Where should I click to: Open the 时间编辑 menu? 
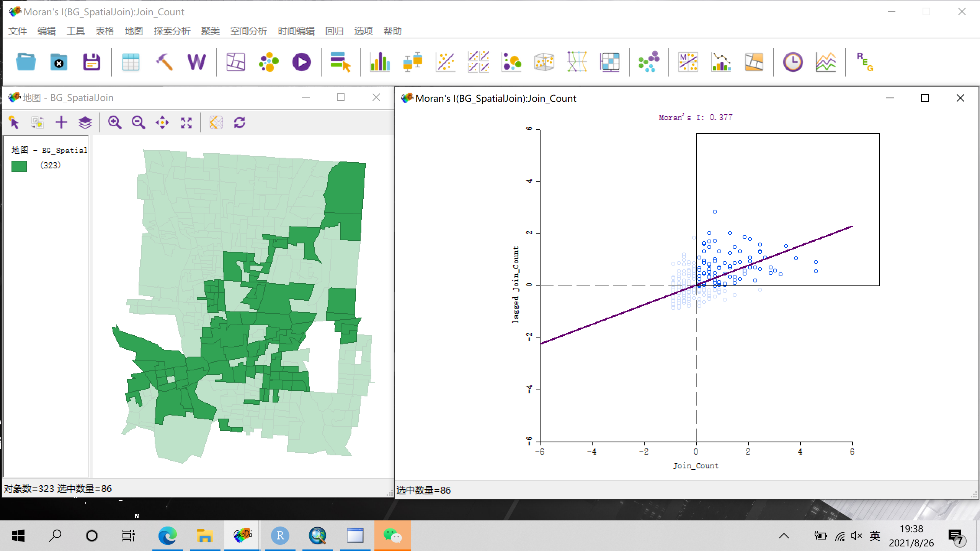[296, 31]
